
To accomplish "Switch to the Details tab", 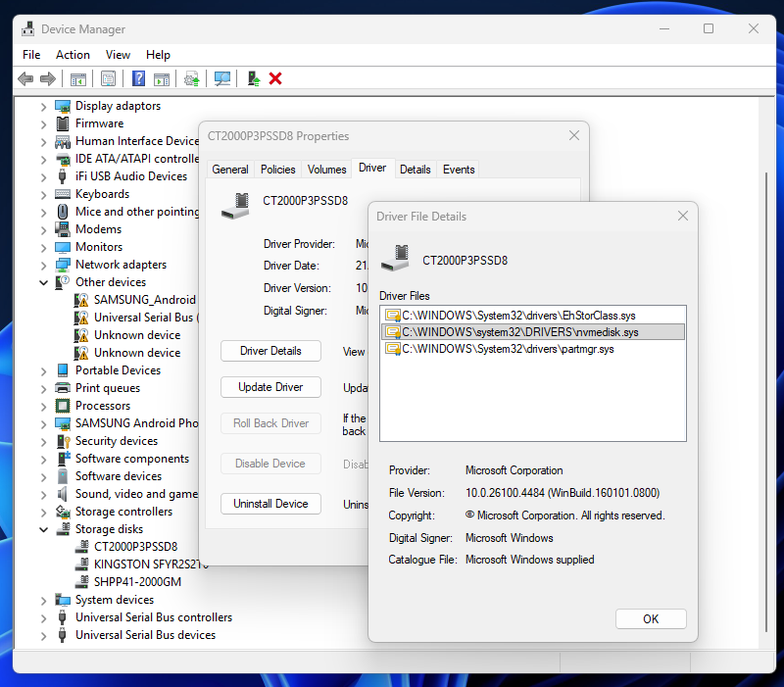I will tap(415, 170).
